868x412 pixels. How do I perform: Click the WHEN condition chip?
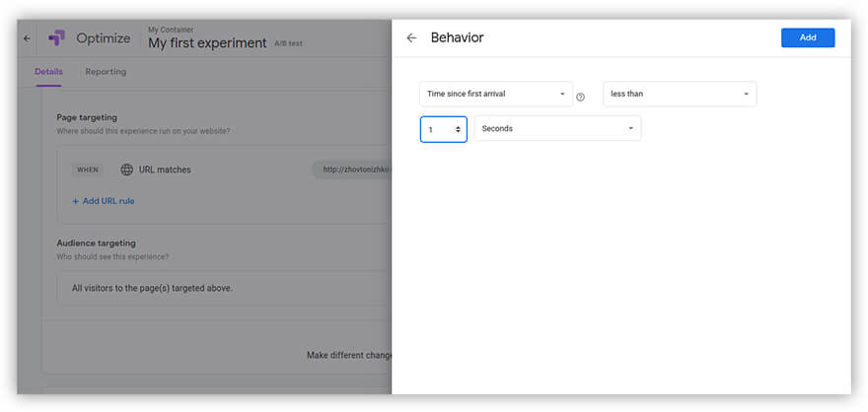click(x=88, y=170)
